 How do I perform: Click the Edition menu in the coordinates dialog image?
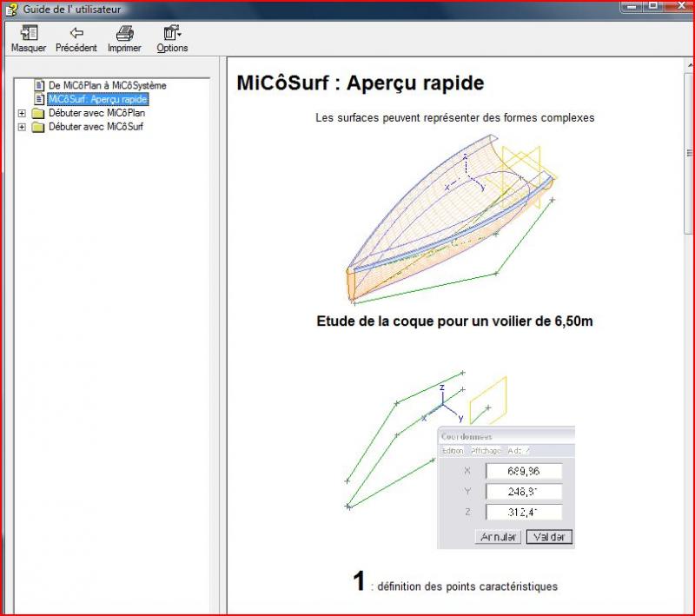(453, 451)
